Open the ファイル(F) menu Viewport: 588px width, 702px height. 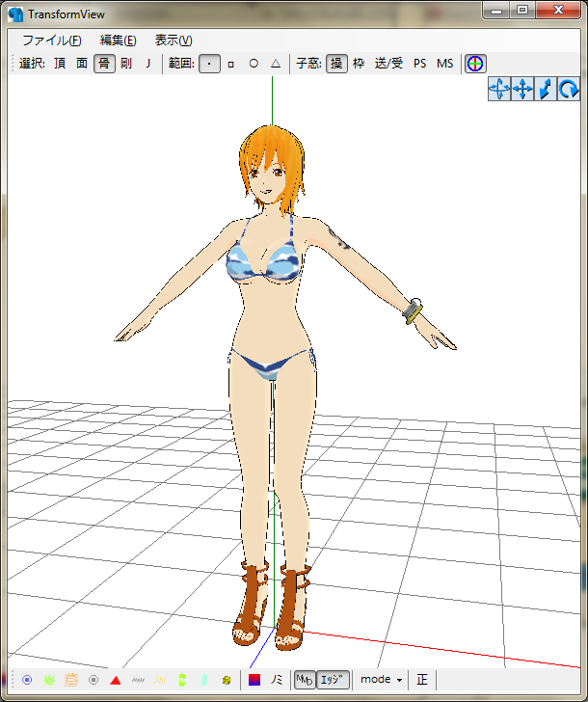pos(51,40)
